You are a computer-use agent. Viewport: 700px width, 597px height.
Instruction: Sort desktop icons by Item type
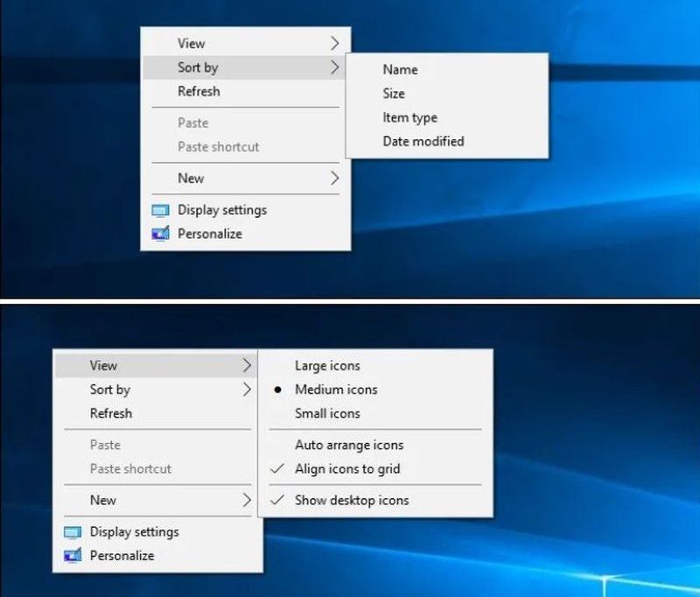pyautogui.click(x=447, y=117)
